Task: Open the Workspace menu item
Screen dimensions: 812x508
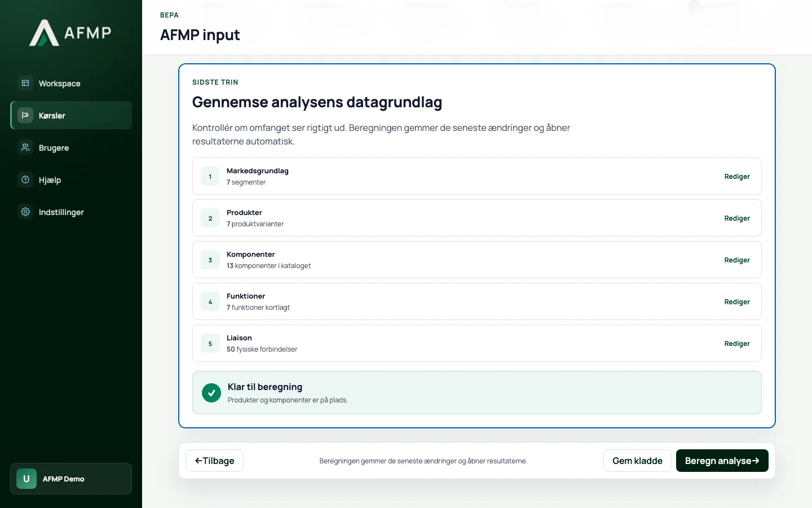Action: tap(71, 83)
